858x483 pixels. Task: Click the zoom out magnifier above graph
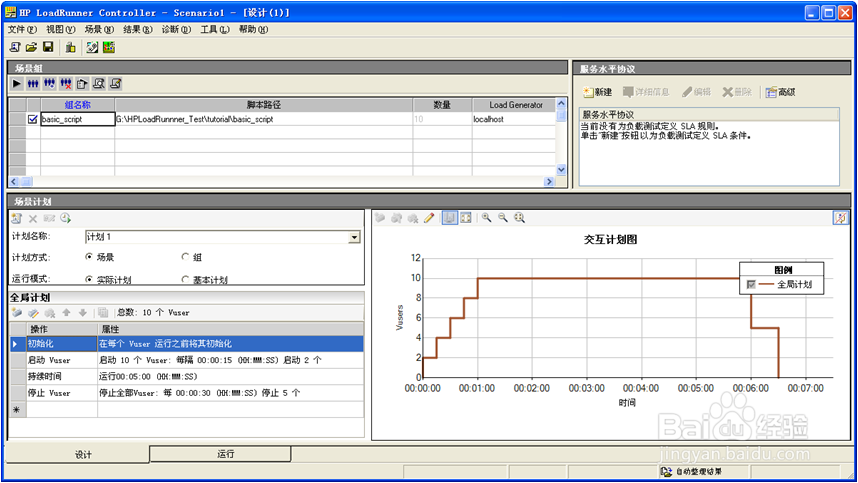(503, 218)
